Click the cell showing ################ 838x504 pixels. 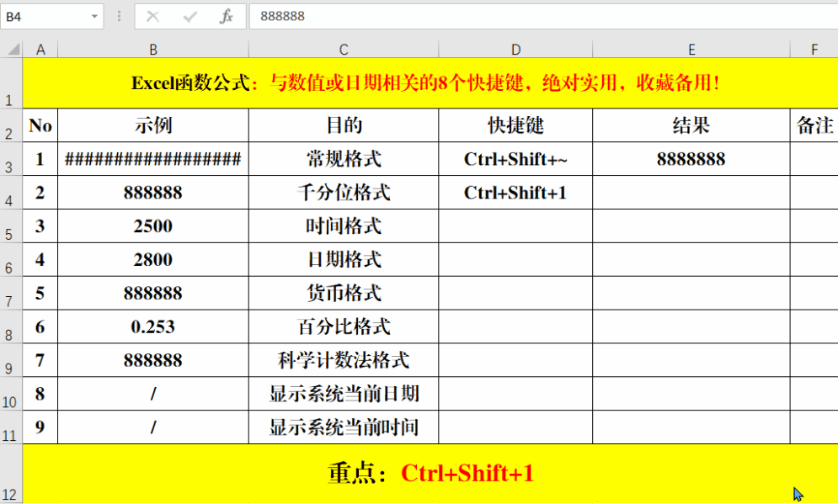[x=152, y=159]
